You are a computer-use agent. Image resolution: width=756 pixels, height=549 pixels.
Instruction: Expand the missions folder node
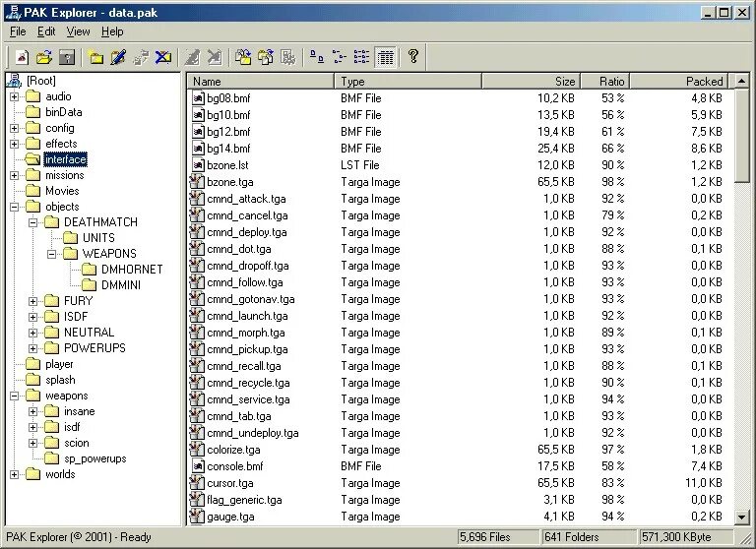pos(15,175)
